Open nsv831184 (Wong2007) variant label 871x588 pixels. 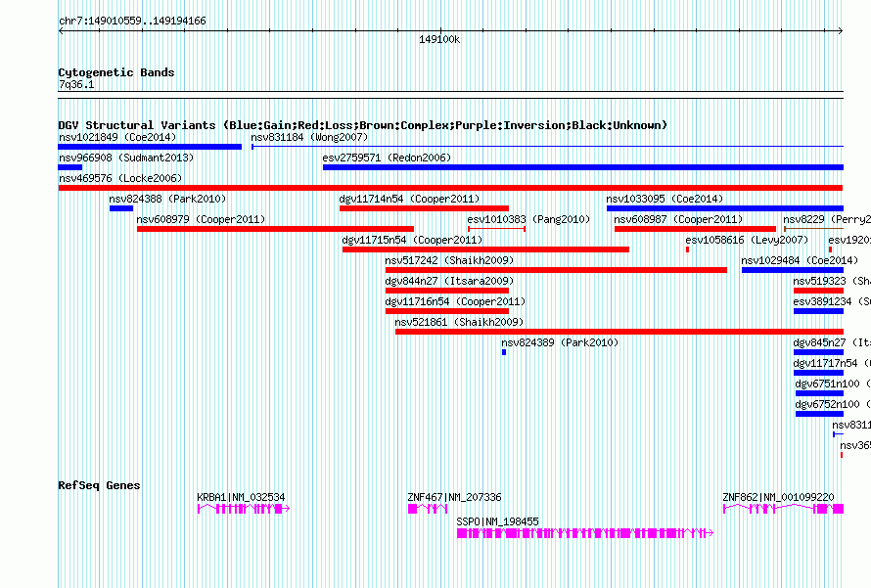309,137
